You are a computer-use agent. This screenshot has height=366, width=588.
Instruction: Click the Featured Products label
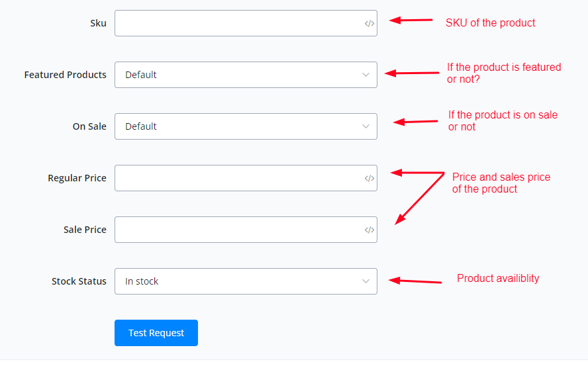click(65, 75)
